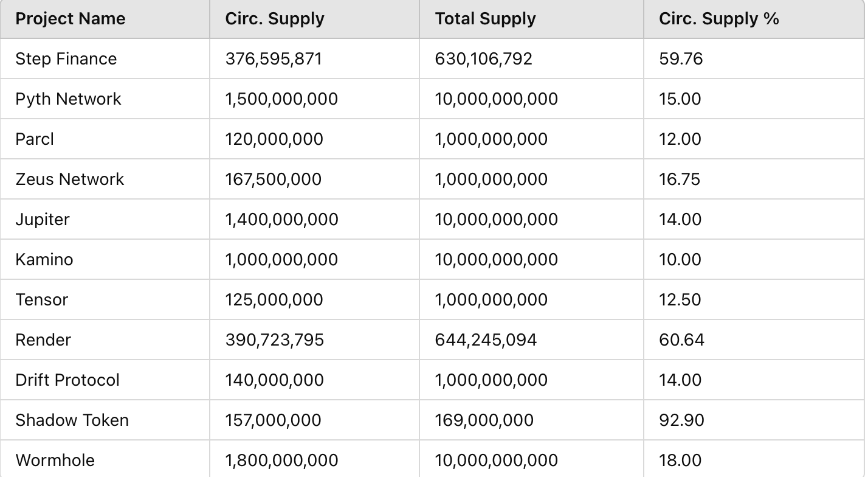
Task: Click the Render project name
Action: click(43, 340)
